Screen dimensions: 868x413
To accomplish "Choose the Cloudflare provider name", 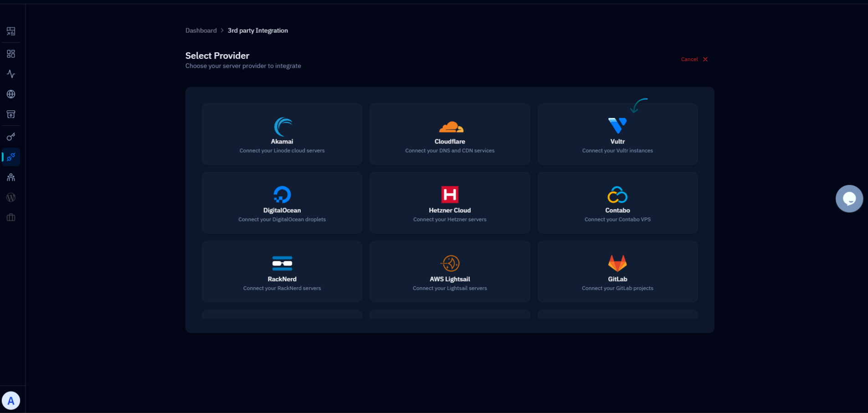I will 450,142.
